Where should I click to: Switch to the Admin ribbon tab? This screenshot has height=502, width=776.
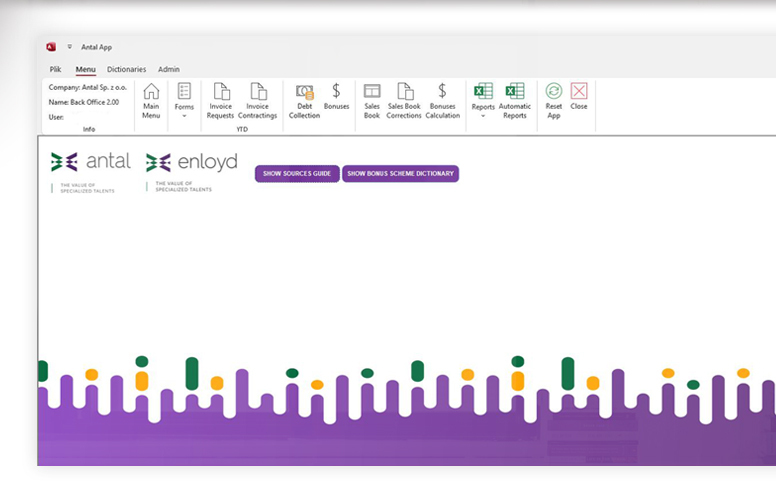(169, 69)
